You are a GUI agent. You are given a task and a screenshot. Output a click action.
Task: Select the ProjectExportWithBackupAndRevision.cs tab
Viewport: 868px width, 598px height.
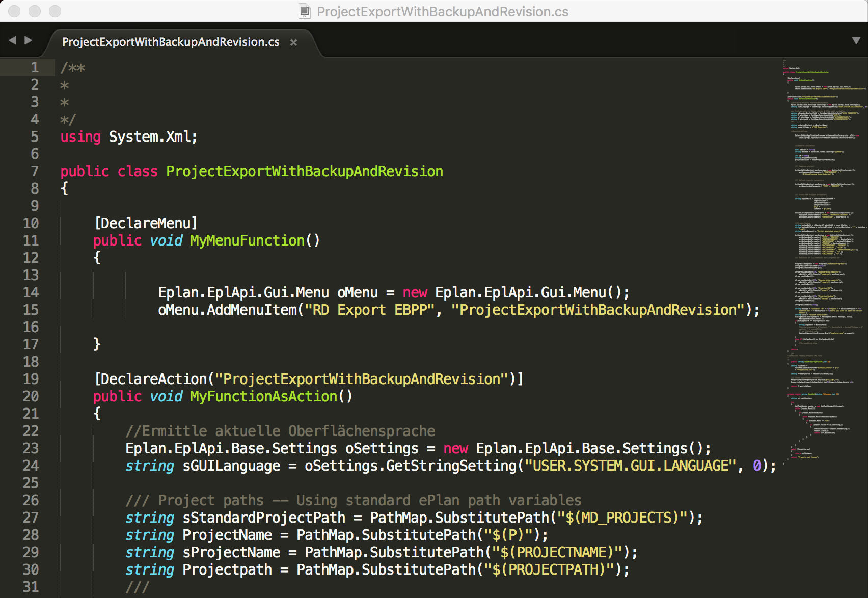tap(171, 42)
